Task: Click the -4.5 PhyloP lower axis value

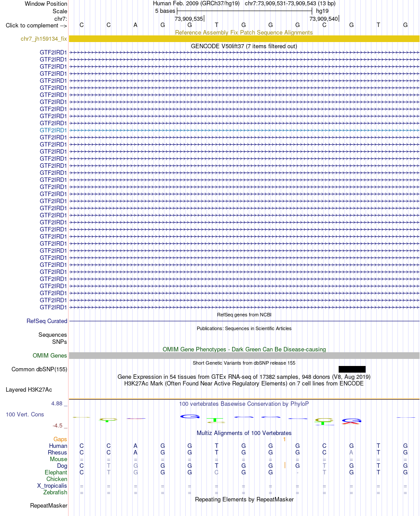Action: point(57,426)
